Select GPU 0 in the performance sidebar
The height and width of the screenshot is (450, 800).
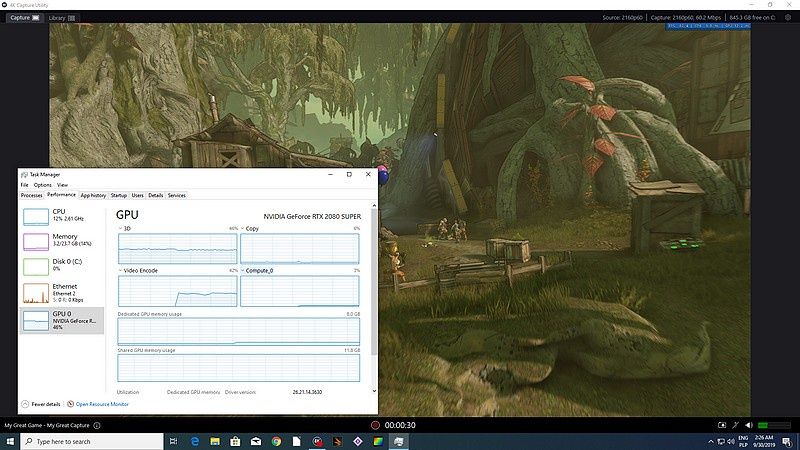pyautogui.click(x=62, y=320)
